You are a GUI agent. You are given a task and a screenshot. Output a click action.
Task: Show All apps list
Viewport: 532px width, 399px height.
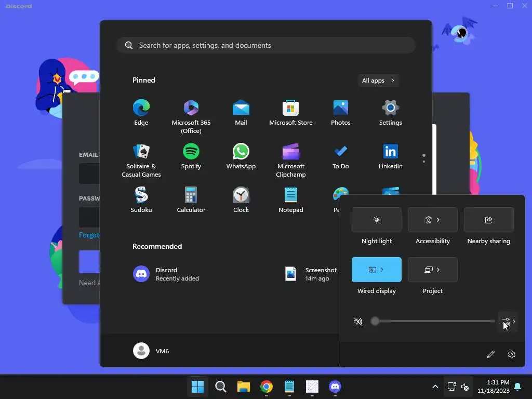click(378, 81)
